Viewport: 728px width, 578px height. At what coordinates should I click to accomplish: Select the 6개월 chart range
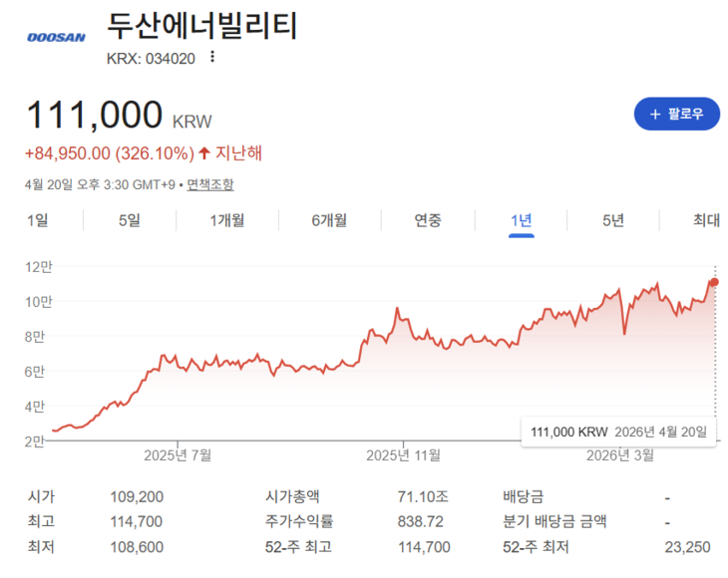(x=328, y=220)
